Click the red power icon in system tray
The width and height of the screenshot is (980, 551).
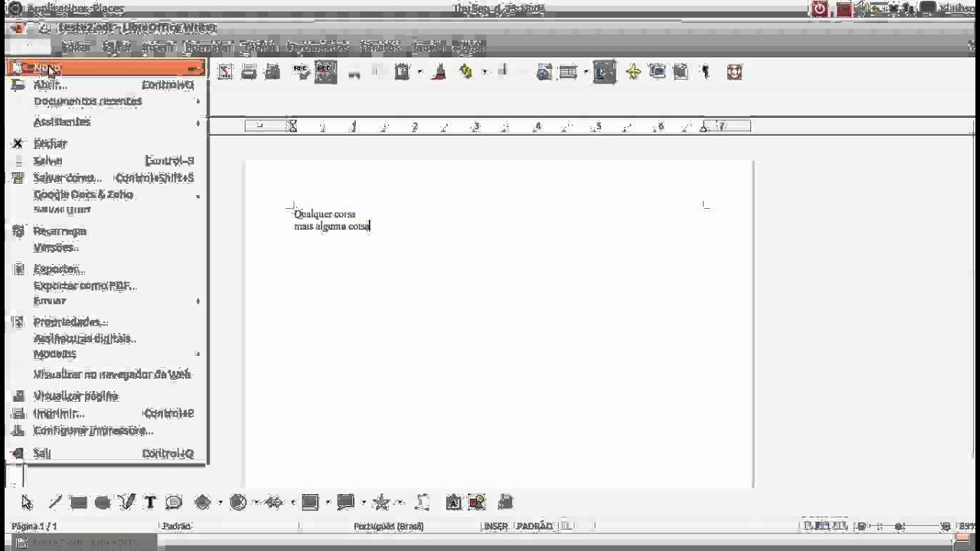pyautogui.click(x=820, y=8)
